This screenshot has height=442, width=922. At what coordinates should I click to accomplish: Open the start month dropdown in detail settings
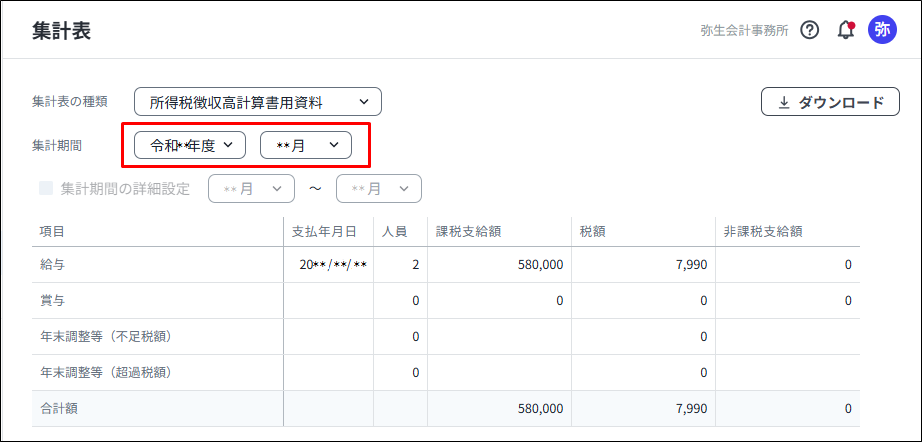click(x=251, y=188)
